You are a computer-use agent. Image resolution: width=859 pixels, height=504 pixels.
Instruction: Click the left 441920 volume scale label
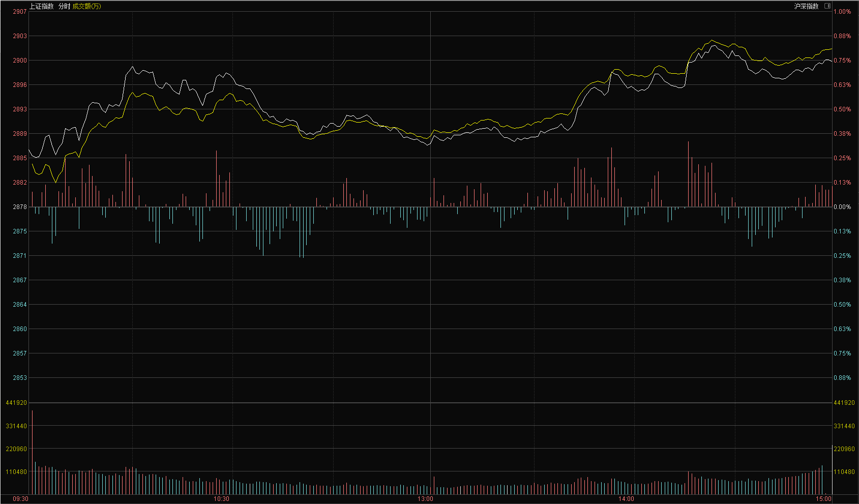click(x=16, y=403)
